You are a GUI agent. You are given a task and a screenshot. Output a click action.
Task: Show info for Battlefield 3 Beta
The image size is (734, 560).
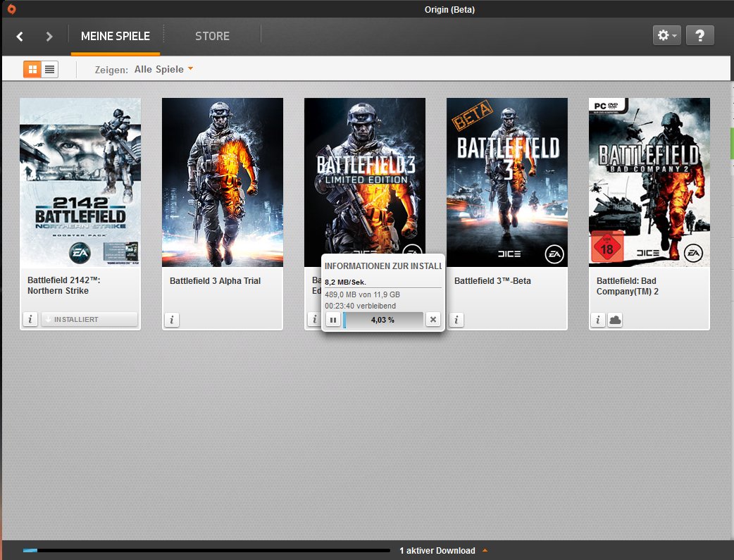tap(456, 320)
